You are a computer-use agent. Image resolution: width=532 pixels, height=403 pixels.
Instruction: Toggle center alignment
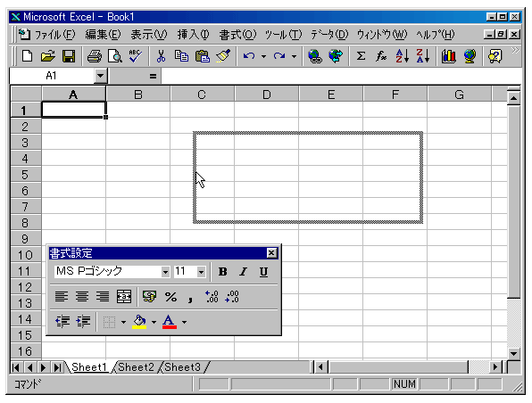[x=82, y=297]
